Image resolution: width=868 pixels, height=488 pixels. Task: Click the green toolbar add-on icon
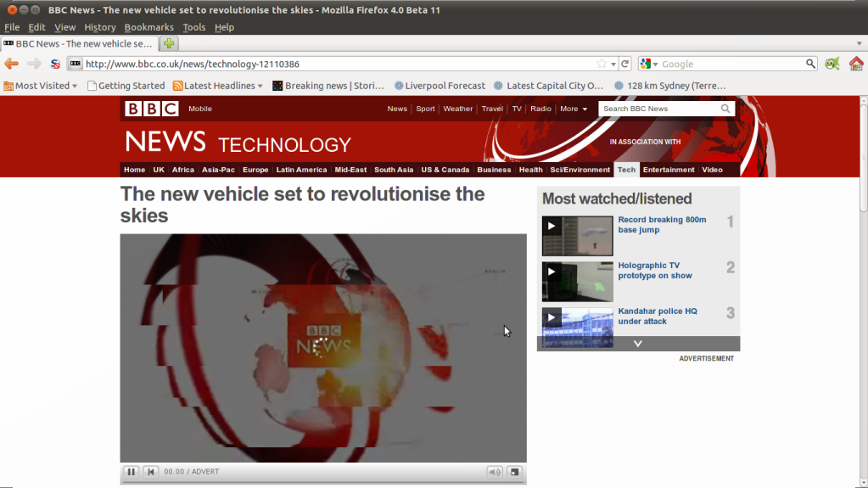(832, 64)
